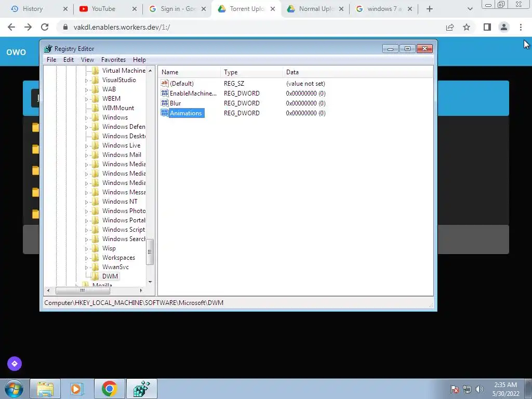
Task: Click Chrome's share page icon
Action: coord(450,27)
